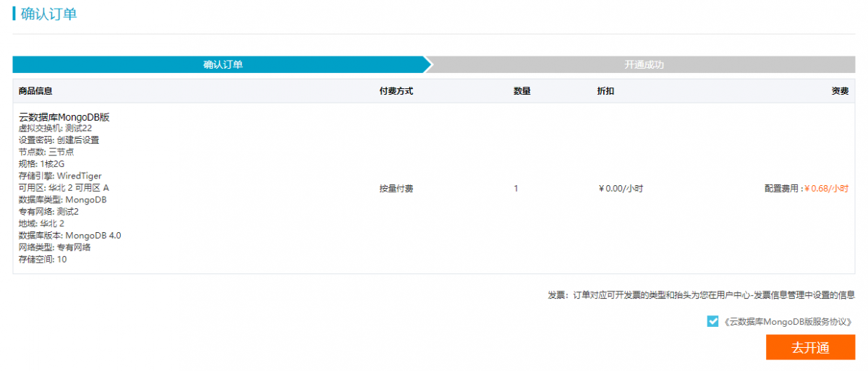Select the 确认订单 step tab
This screenshot has height=371, width=868.
223,64
